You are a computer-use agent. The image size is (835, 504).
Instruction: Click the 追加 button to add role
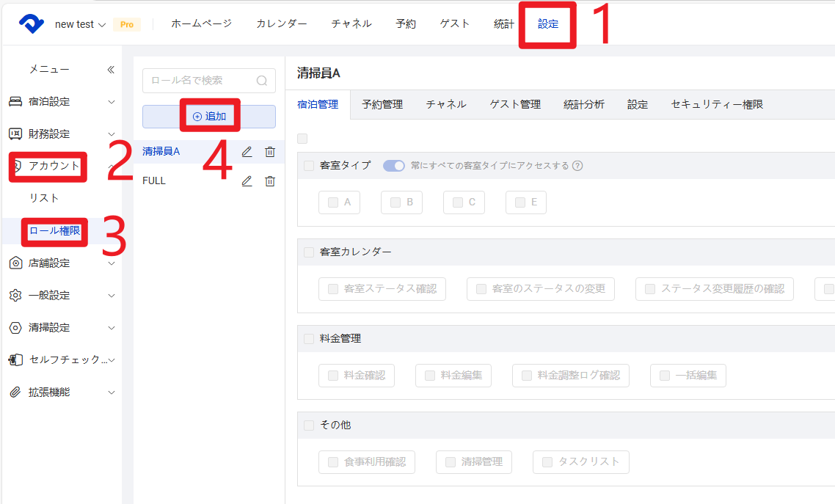pyautogui.click(x=209, y=117)
